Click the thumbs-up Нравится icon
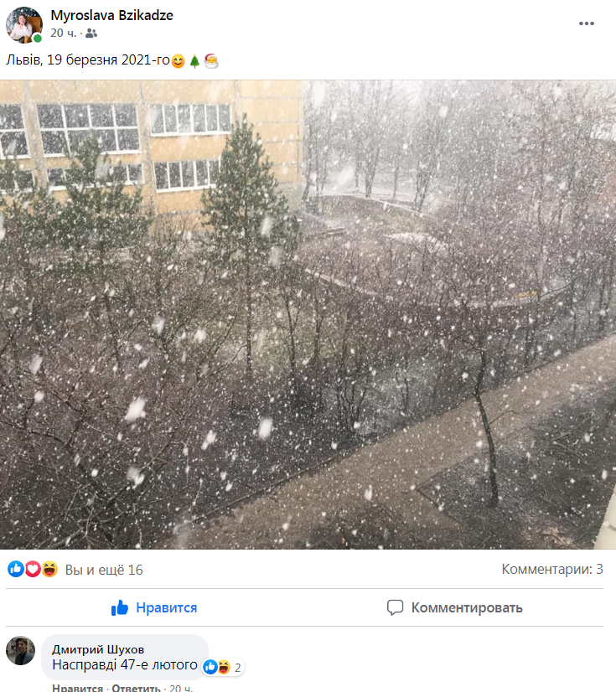 pyautogui.click(x=120, y=607)
